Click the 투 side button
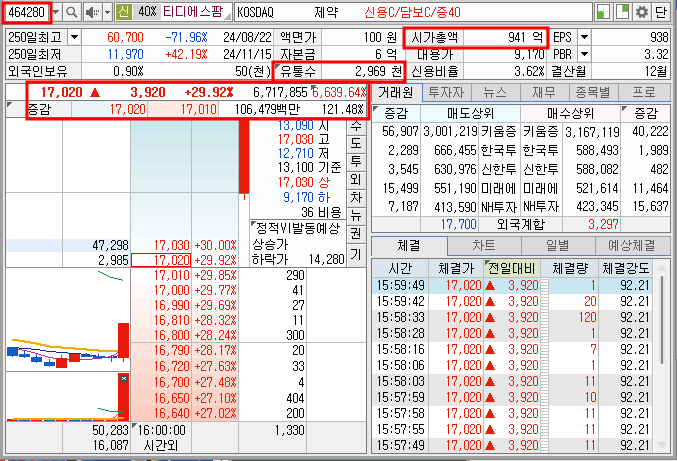 356,161
